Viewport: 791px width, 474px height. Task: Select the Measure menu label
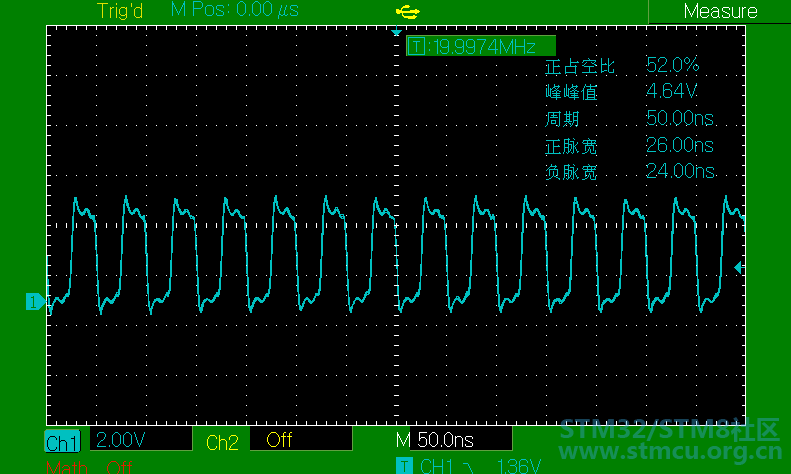click(x=720, y=11)
